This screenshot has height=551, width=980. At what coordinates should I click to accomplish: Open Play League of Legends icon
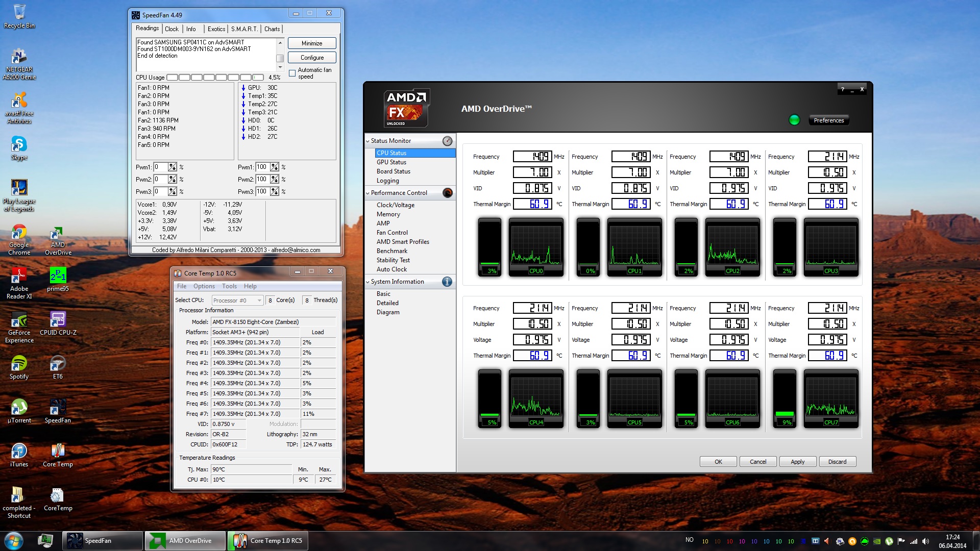point(19,195)
